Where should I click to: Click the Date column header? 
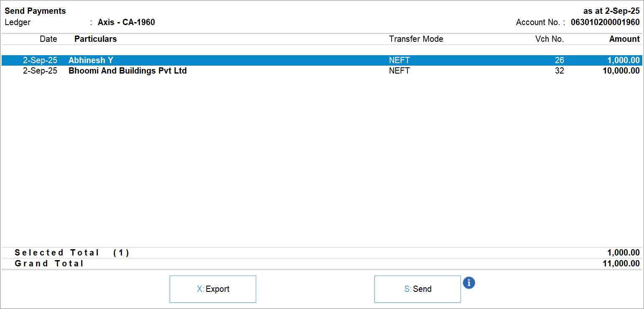(48, 39)
